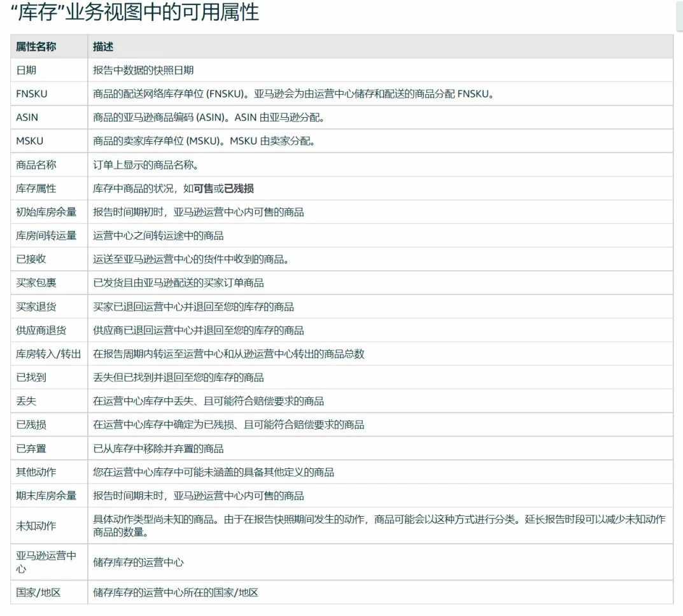Select the 库房转入/转出 attribute cell
This screenshot has width=683, height=616.
coord(49,354)
